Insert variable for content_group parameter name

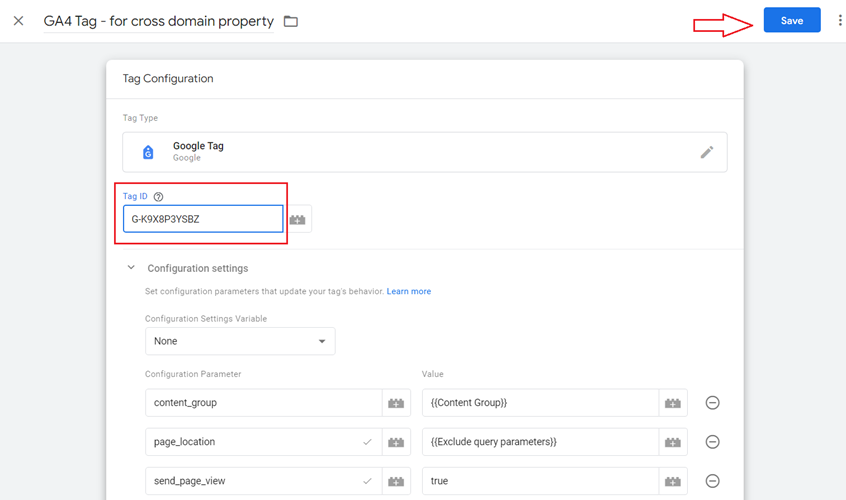pos(396,403)
